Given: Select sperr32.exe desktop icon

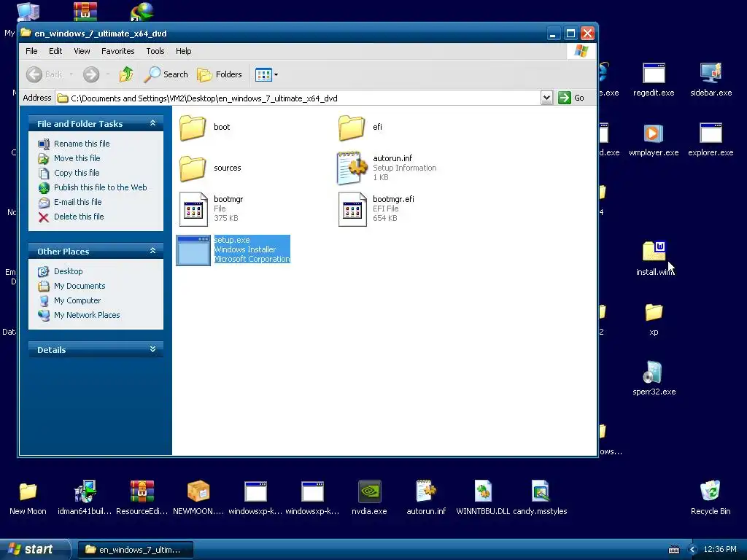Looking at the screenshot, I should tap(654, 373).
